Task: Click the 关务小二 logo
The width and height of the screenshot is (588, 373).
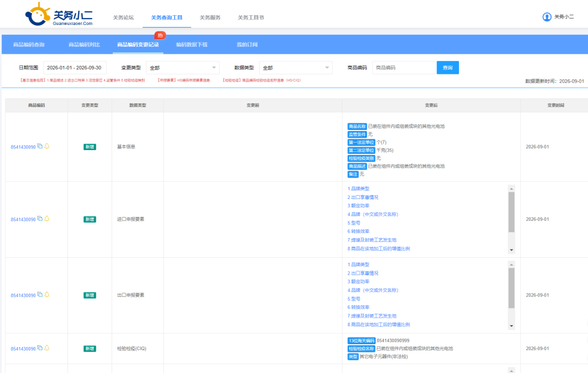Action: [59, 14]
